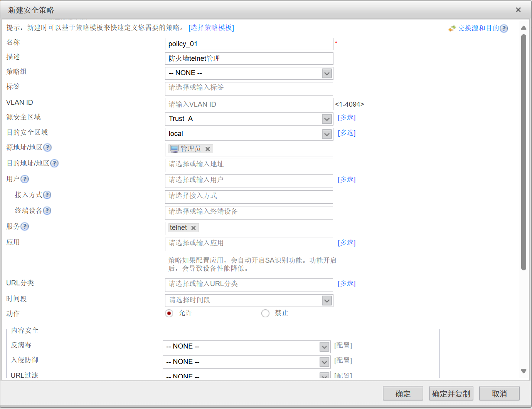
Task: Click the swap source and destination icon
Action: [452, 28]
